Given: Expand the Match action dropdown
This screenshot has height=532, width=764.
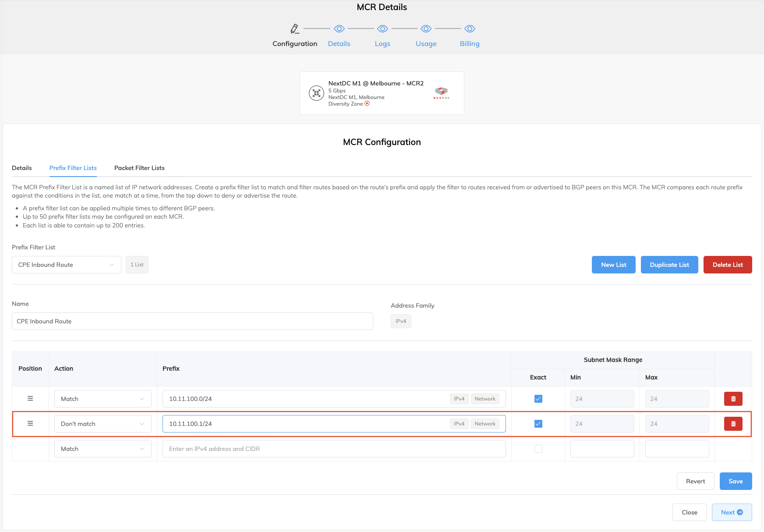Looking at the screenshot, I should tap(103, 399).
